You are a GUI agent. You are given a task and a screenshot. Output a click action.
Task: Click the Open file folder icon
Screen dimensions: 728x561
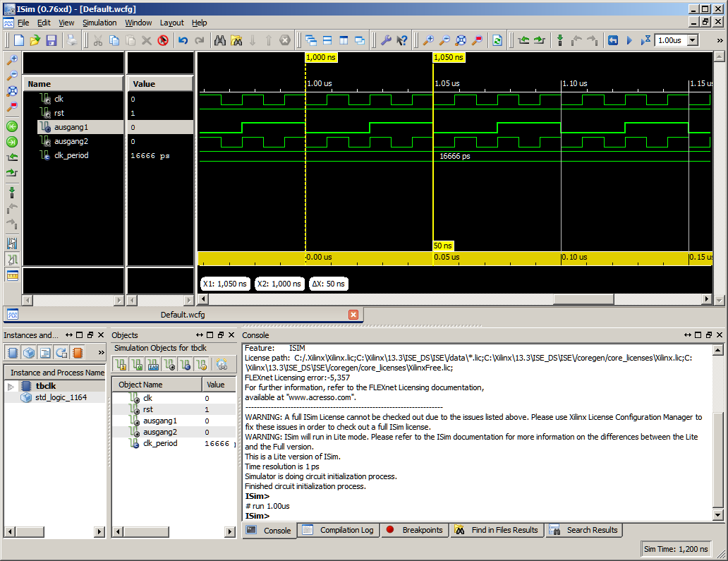[x=35, y=40]
